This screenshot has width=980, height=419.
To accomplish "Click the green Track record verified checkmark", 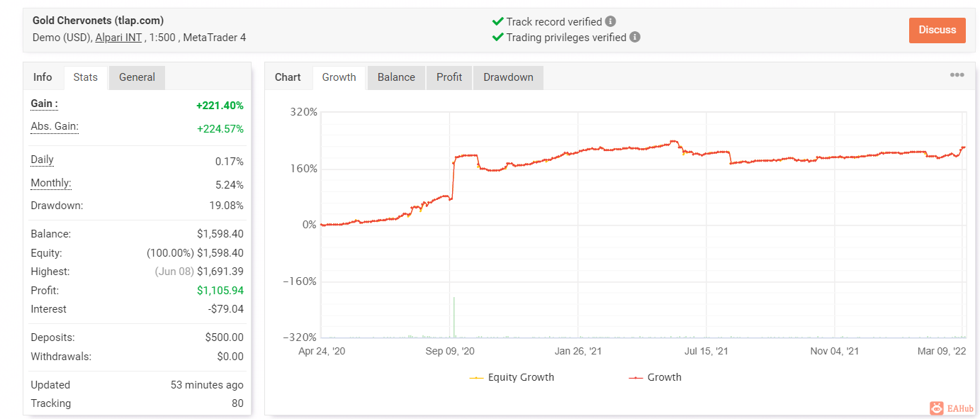I will (x=498, y=21).
